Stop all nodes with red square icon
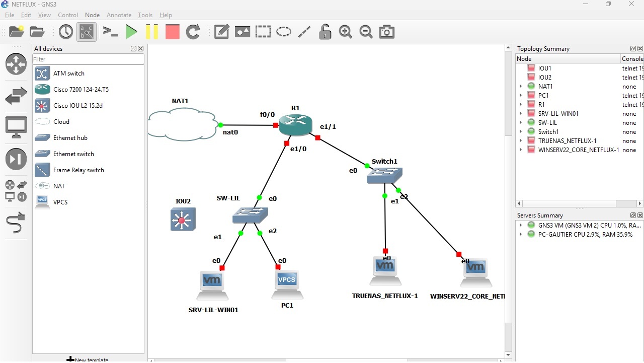 [173, 32]
